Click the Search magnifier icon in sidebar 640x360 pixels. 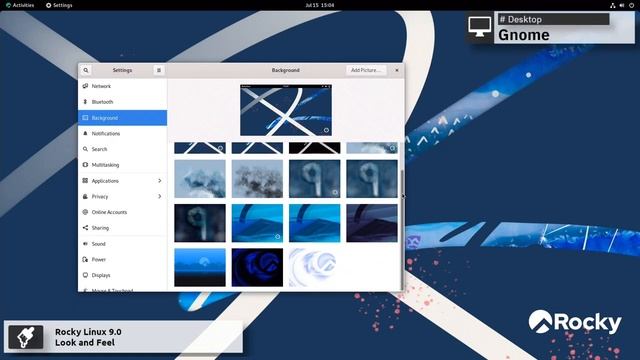click(85, 149)
